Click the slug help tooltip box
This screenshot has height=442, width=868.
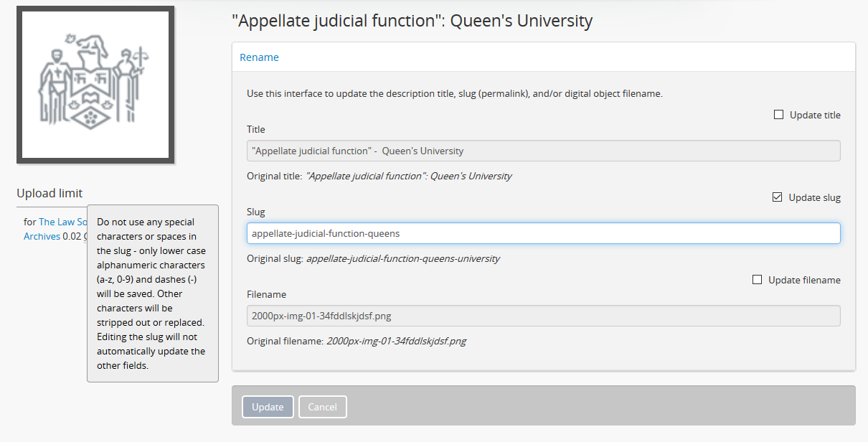coord(152,293)
